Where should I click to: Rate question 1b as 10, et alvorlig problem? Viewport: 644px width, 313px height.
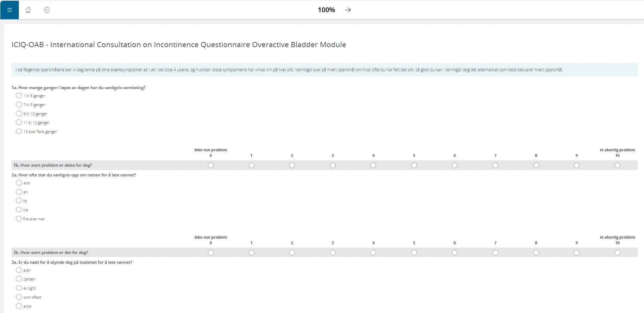(617, 165)
